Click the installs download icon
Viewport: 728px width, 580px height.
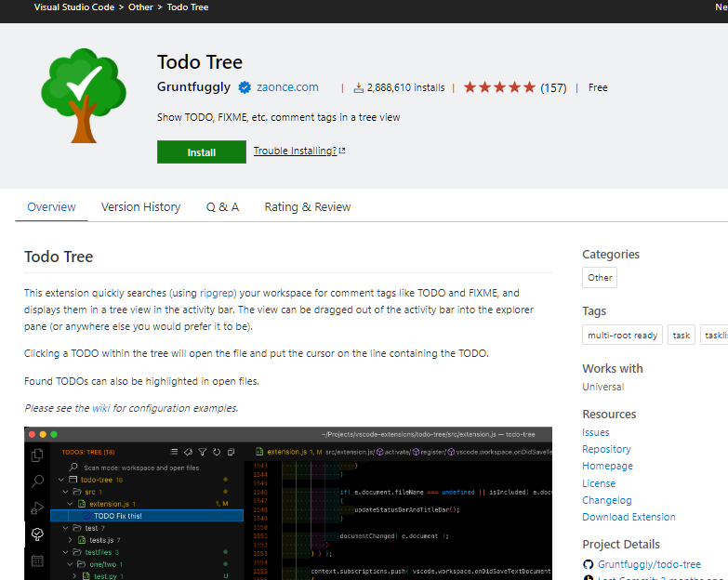click(x=359, y=87)
